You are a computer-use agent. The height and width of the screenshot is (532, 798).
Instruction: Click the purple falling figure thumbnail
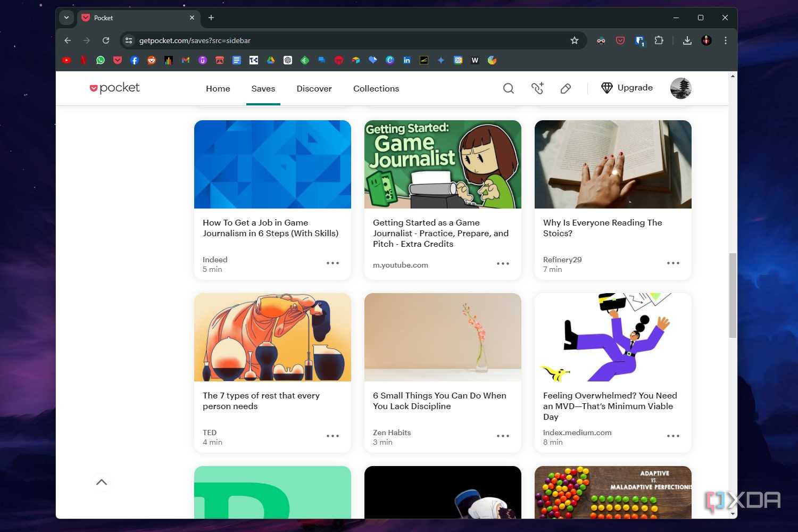coord(613,337)
